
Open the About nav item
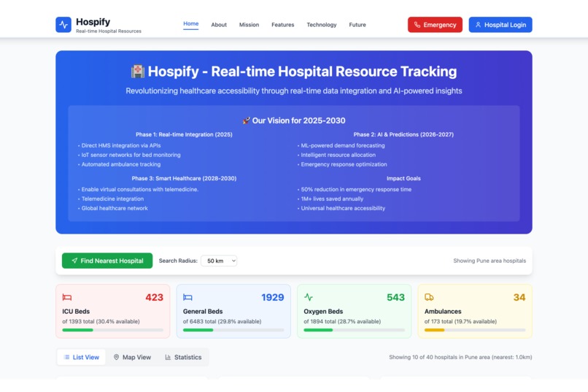[219, 25]
